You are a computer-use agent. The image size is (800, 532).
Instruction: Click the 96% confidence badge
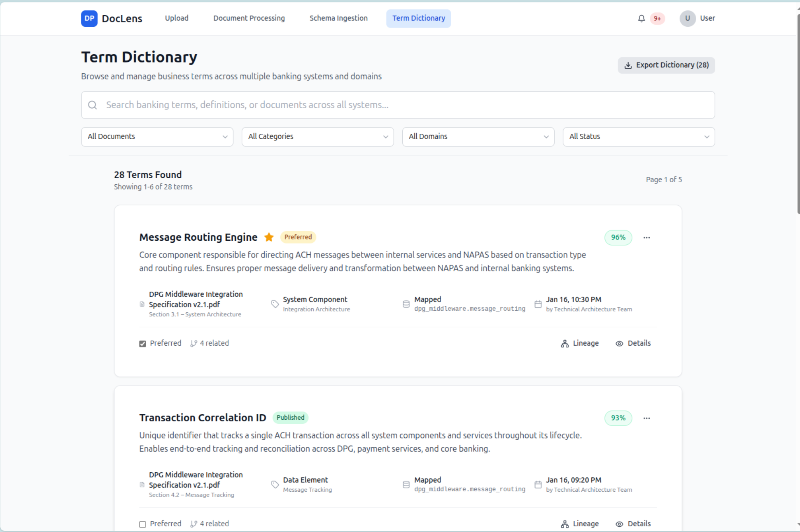[618, 237]
